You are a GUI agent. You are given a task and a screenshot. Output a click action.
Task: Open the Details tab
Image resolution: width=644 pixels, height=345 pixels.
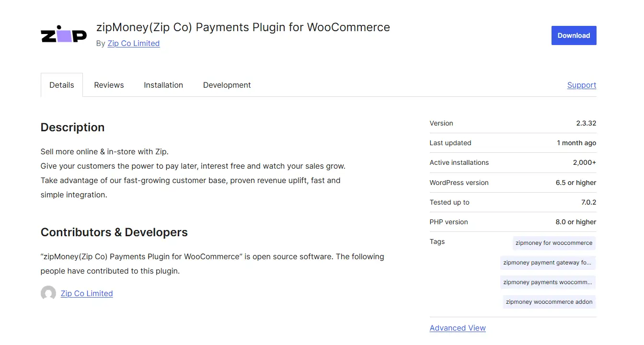[62, 85]
